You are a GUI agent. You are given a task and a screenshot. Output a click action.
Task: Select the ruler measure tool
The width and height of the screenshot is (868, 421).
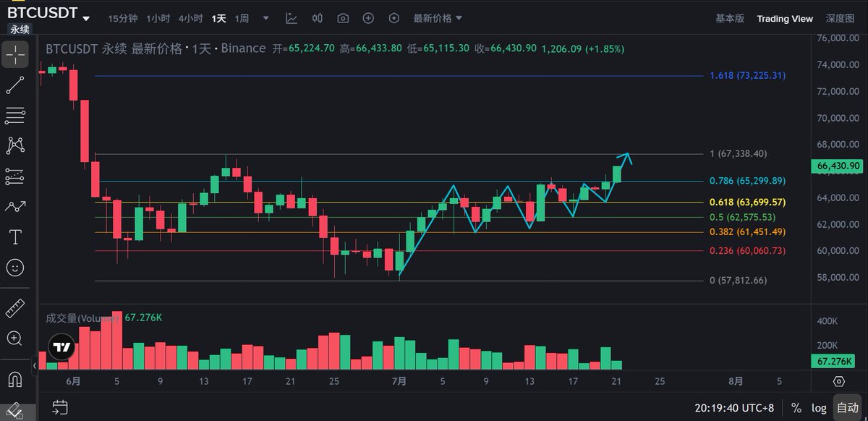tap(14, 308)
